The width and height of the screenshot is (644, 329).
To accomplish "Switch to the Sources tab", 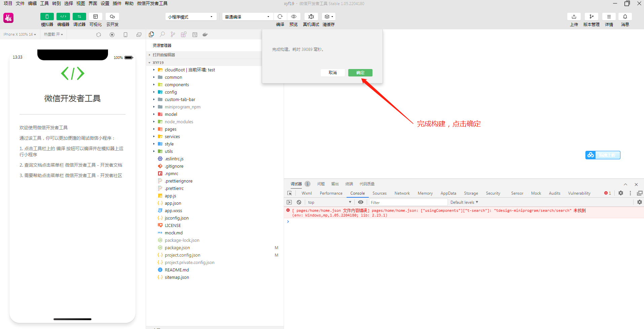I will (x=380, y=193).
